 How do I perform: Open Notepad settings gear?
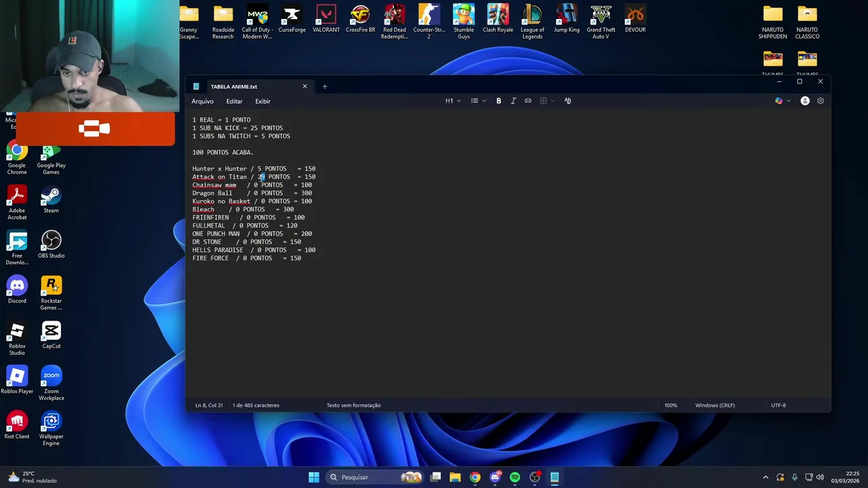pyautogui.click(x=820, y=101)
